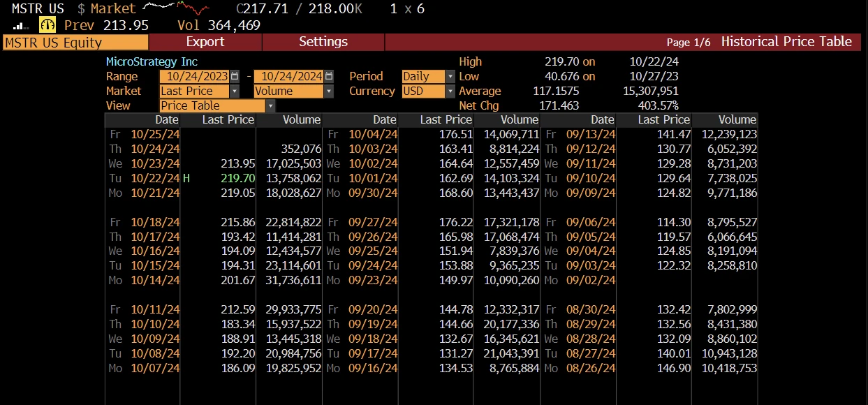Viewport: 868px width, 405px height.
Task: Click the dollar sign next to Market
Action: (x=81, y=9)
